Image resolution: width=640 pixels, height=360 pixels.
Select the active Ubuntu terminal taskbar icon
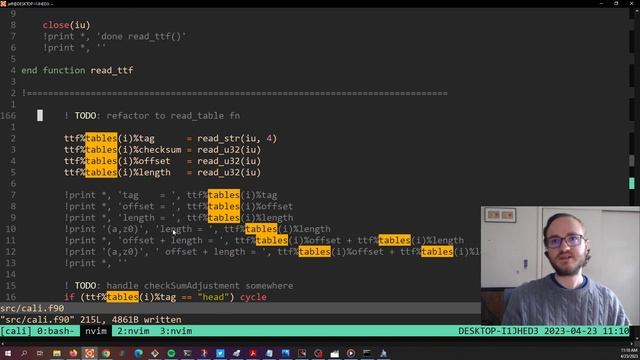coord(89,353)
